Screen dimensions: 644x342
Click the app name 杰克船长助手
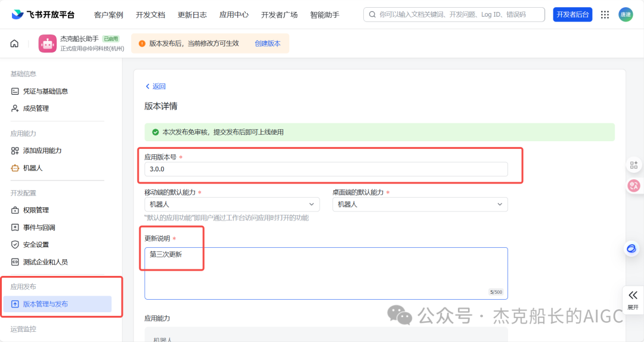(x=80, y=39)
